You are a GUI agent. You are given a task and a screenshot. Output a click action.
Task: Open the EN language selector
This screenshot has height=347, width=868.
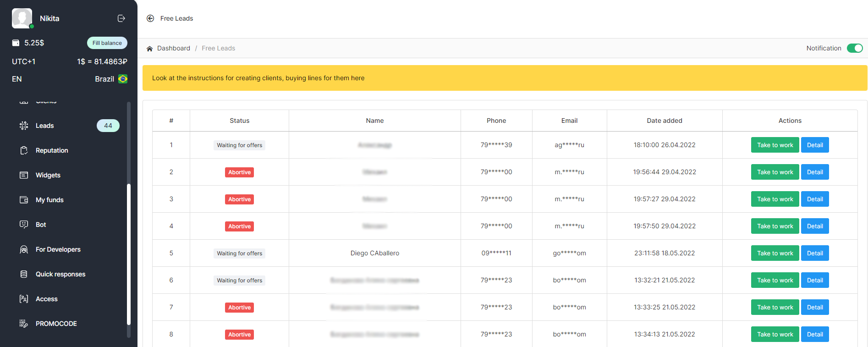tap(17, 79)
